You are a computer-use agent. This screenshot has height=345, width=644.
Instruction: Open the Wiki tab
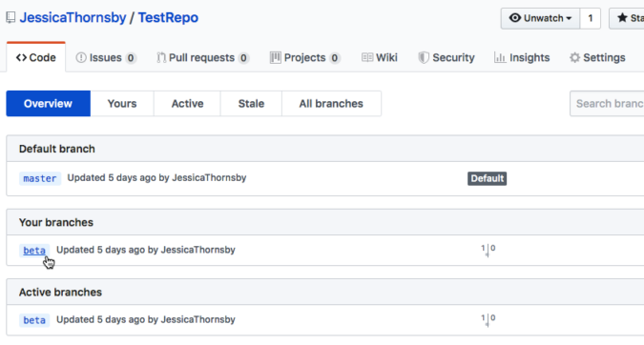[380, 57]
